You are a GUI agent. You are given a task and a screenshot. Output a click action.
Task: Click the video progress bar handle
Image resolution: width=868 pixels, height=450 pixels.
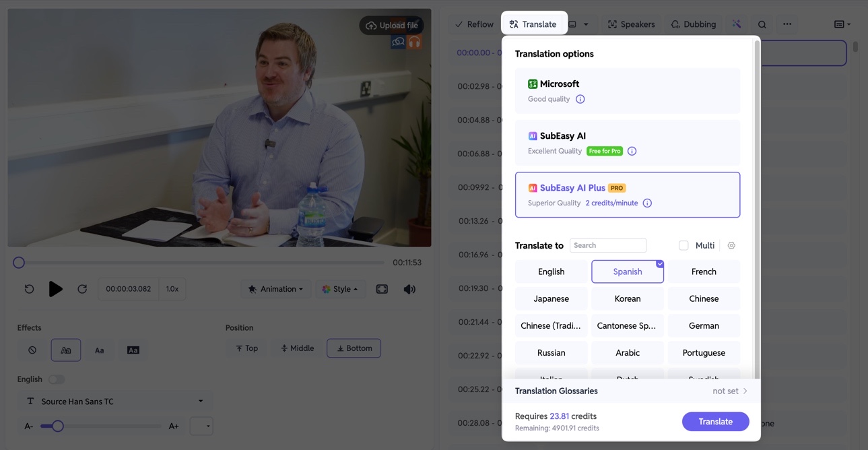pyautogui.click(x=19, y=263)
